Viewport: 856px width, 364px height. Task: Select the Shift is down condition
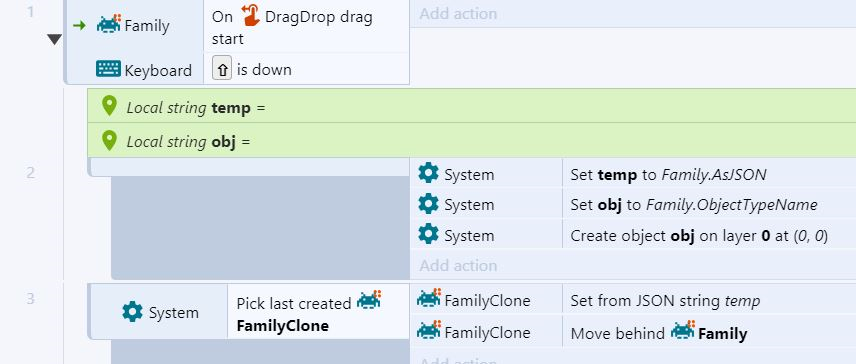[306, 69]
